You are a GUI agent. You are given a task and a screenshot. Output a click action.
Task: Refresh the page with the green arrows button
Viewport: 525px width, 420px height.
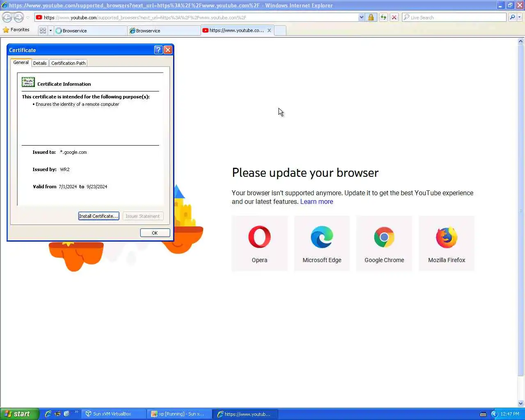click(383, 17)
